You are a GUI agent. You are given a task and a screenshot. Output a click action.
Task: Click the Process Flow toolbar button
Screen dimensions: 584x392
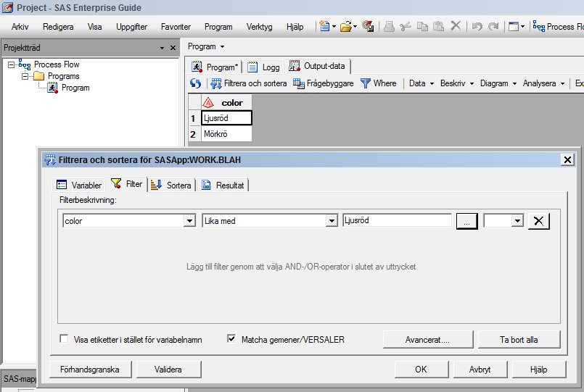pyautogui.click(x=558, y=26)
